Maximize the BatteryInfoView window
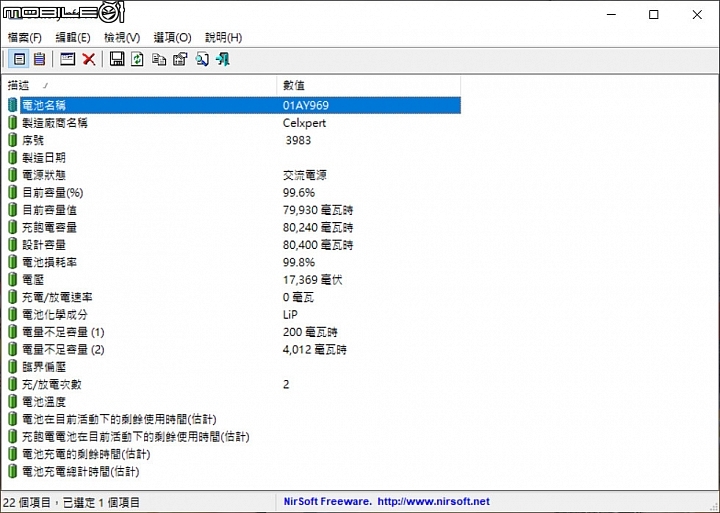This screenshot has width=720, height=513. click(653, 15)
